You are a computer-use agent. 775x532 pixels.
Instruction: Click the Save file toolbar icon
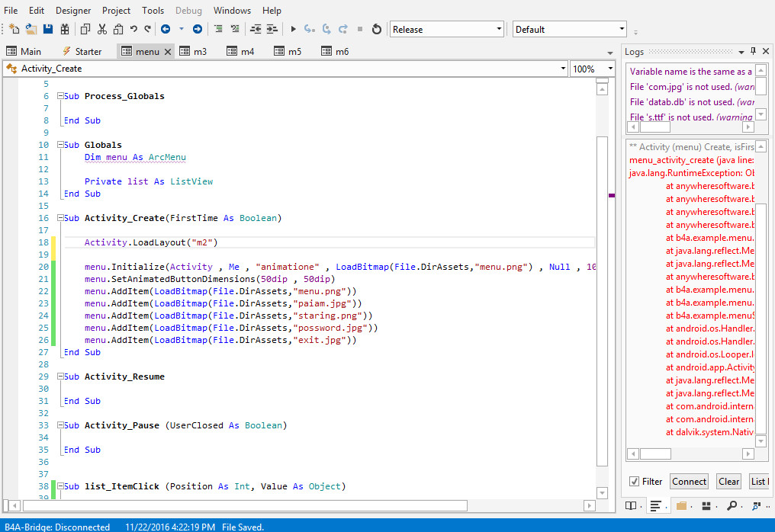point(47,29)
